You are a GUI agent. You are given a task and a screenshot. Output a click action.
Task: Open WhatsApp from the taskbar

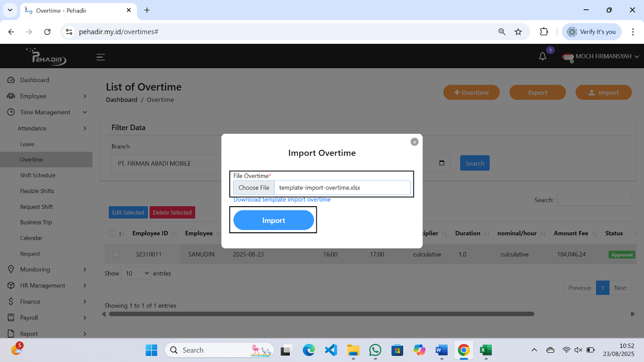(x=375, y=350)
